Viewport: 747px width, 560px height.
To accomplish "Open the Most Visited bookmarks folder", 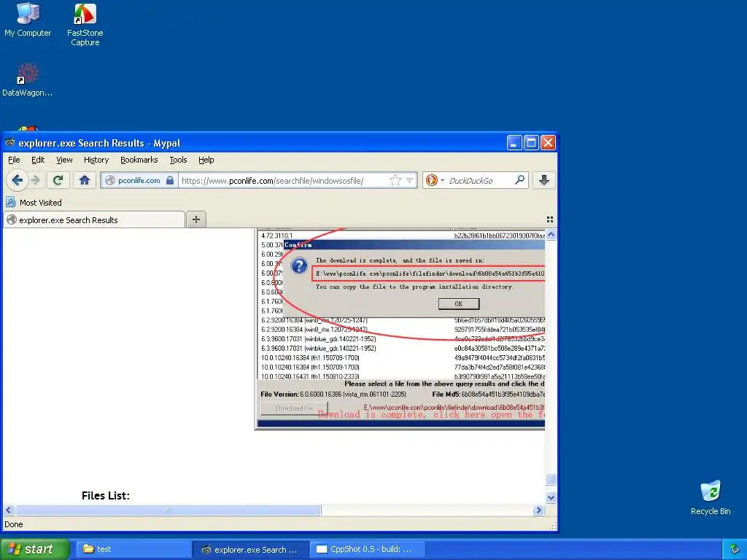I will click(34, 203).
